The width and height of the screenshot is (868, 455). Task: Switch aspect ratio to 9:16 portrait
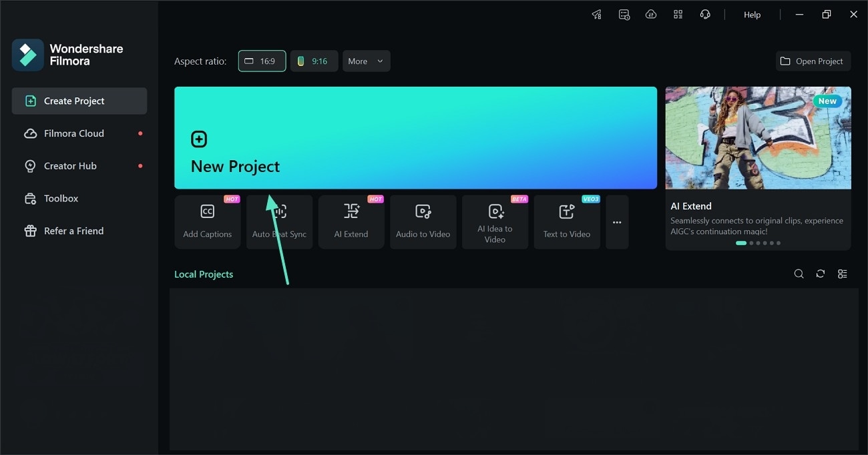314,61
